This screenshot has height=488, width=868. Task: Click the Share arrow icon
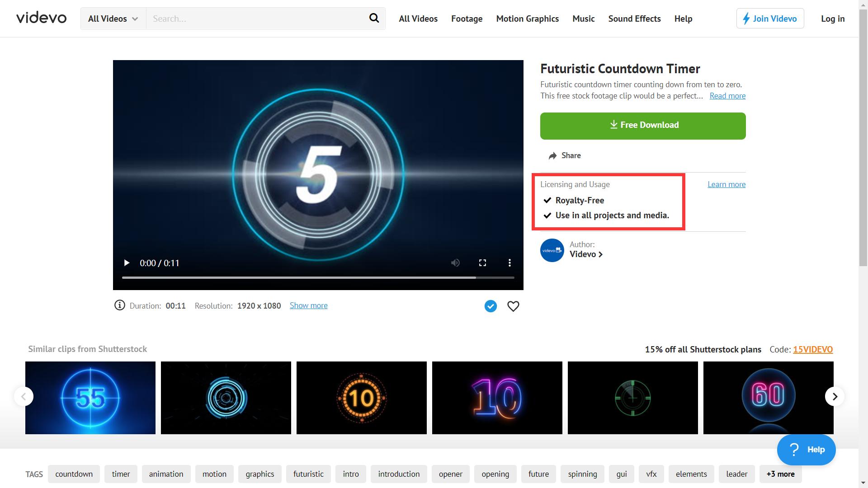point(552,156)
